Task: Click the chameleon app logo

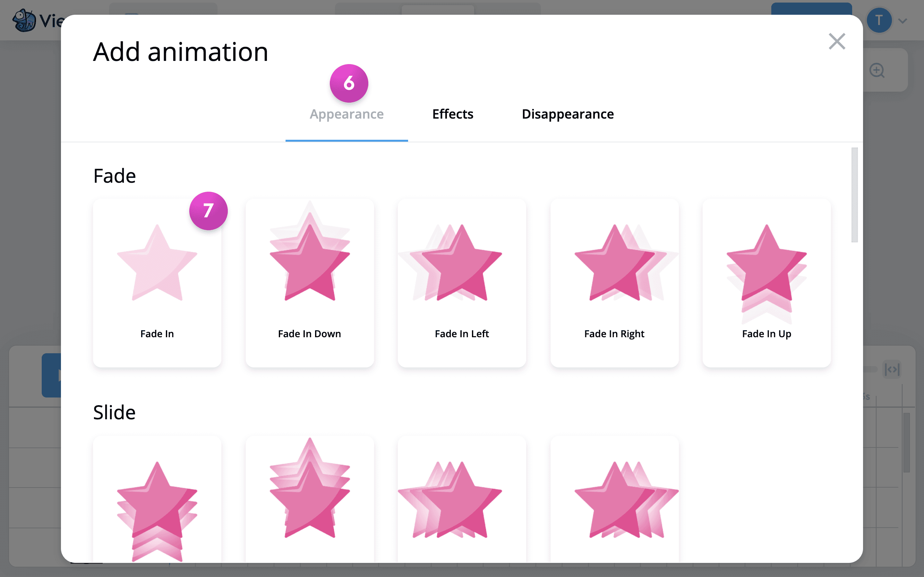Action: tap(24, 20)
